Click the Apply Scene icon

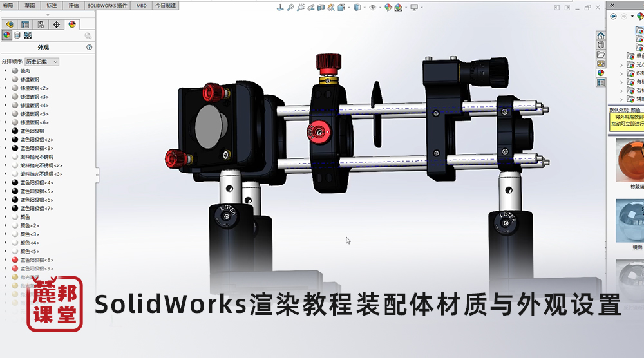tap(399, 7)
